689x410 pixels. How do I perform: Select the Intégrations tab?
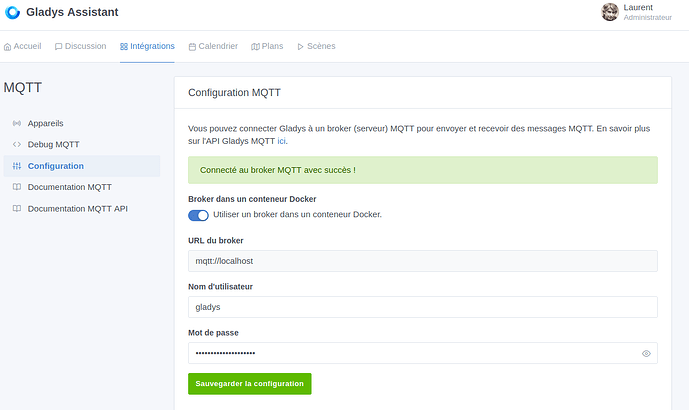coord(147,46)
